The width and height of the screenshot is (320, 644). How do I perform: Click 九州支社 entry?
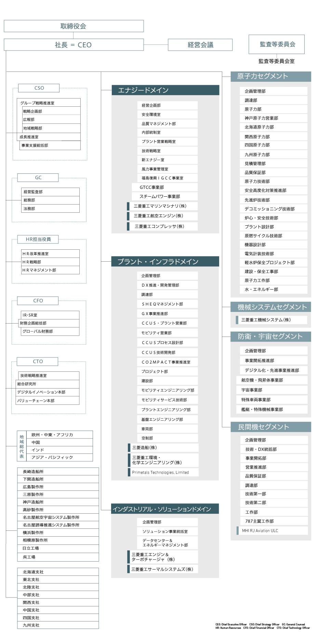pyautogui.click(x=58, y=625)
